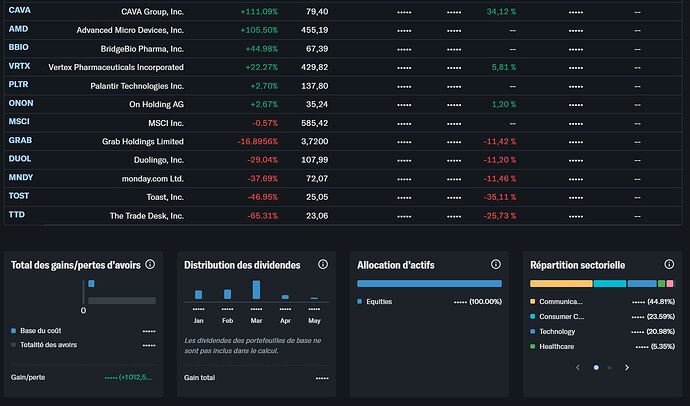Select Communica... sector legend entry

pyautogui.click(x=561, y=302)
